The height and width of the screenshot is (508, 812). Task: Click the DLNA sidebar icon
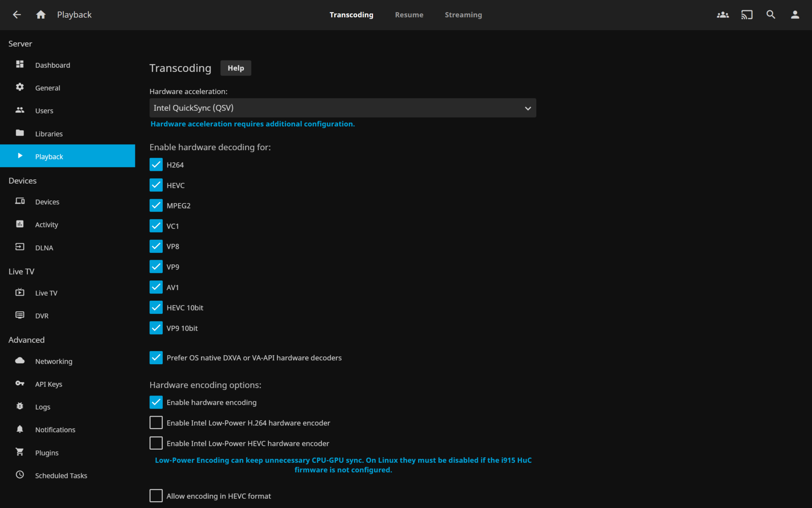tap(19, 247)
